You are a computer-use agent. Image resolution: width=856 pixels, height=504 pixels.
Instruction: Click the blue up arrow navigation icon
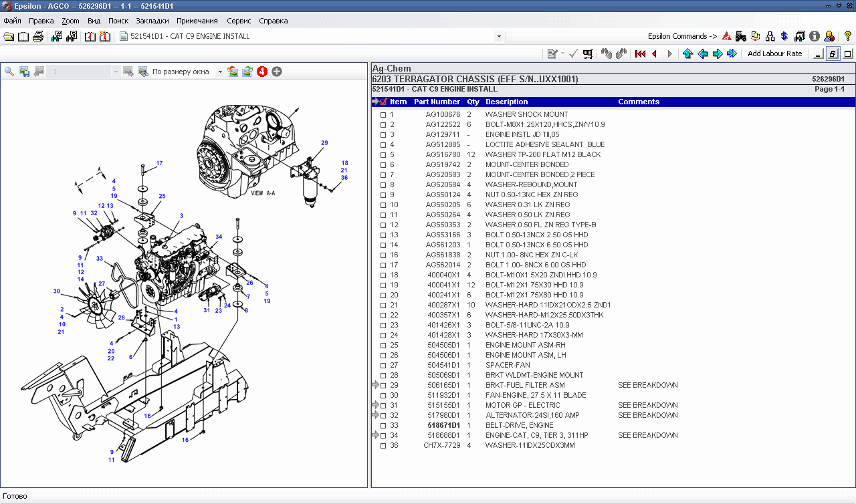pyautogui.click(x=687, y=53)
